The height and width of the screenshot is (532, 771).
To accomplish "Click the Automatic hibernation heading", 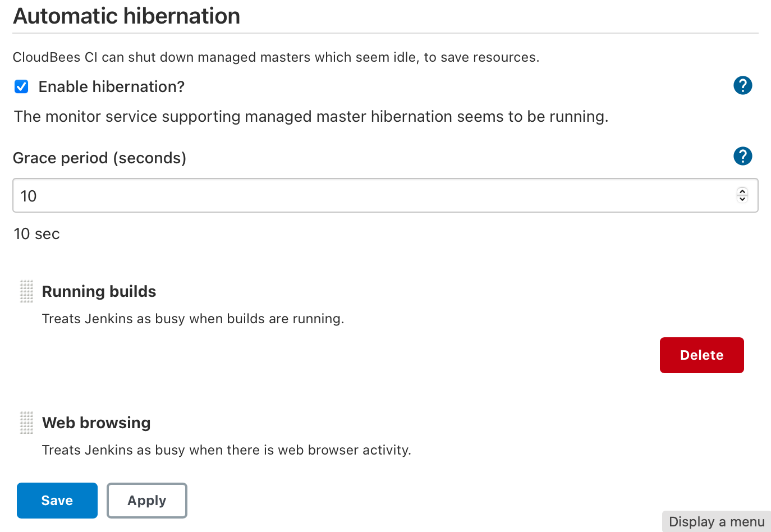I will click(x=127, y=16).
